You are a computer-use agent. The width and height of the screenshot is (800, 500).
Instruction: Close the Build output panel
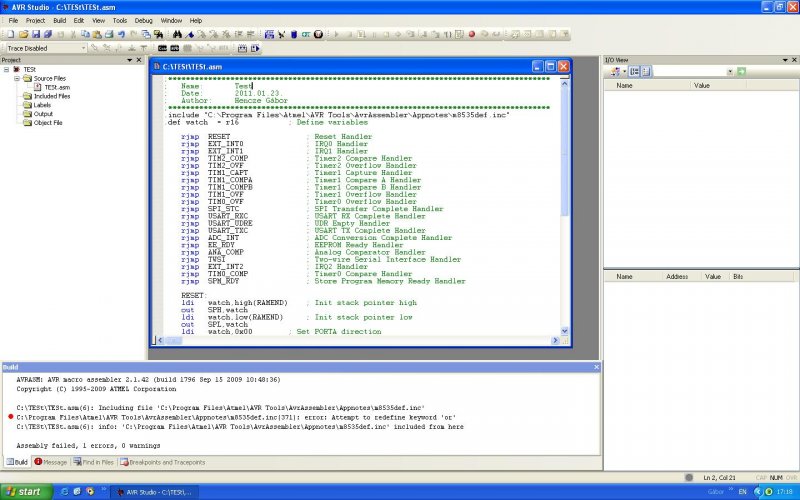(596, 367)
